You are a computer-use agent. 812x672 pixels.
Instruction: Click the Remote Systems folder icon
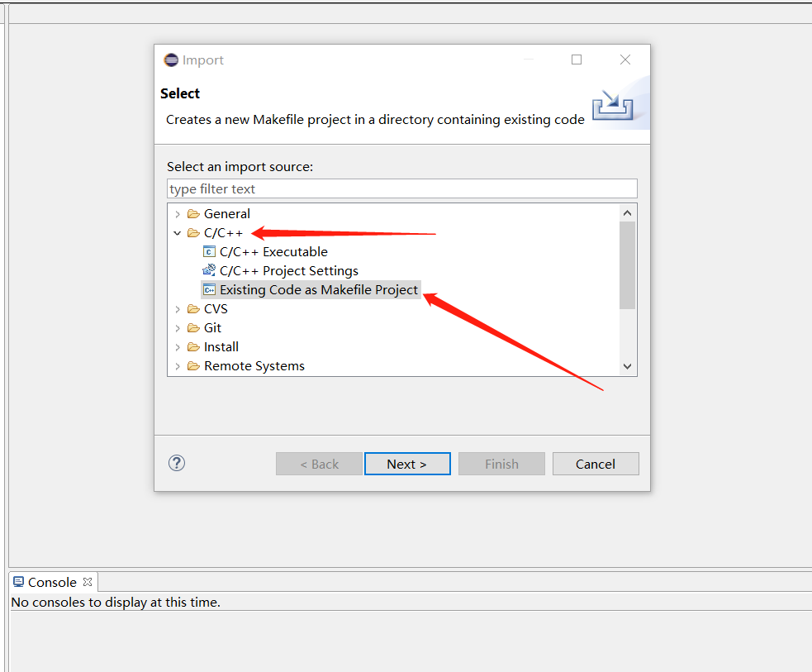coord(193,366)
